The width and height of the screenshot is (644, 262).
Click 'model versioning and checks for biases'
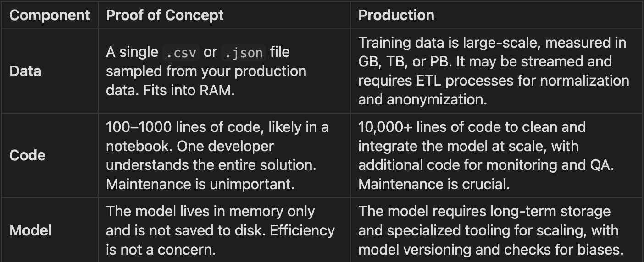point(491,250)
